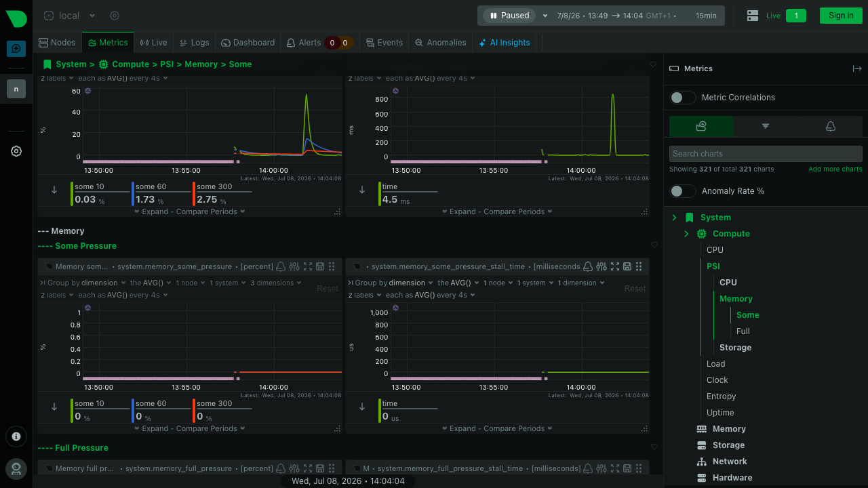868x488 pixels.
Task: Click the Netdata logo in sidebar
Action: tap(16, 18)
